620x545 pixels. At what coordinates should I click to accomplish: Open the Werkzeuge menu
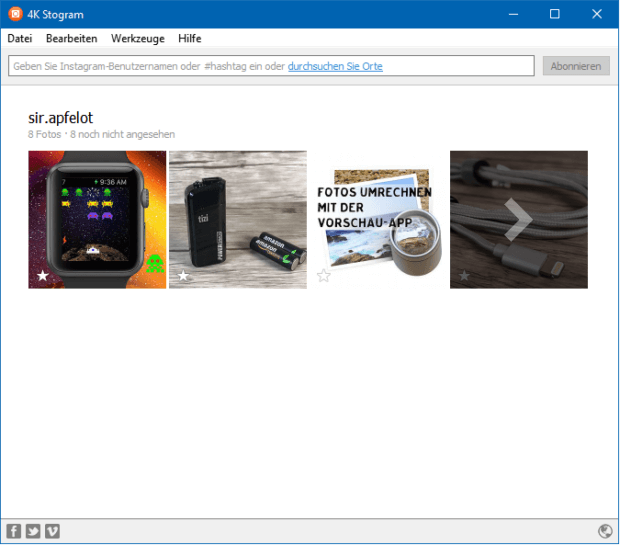click(138, 38)
